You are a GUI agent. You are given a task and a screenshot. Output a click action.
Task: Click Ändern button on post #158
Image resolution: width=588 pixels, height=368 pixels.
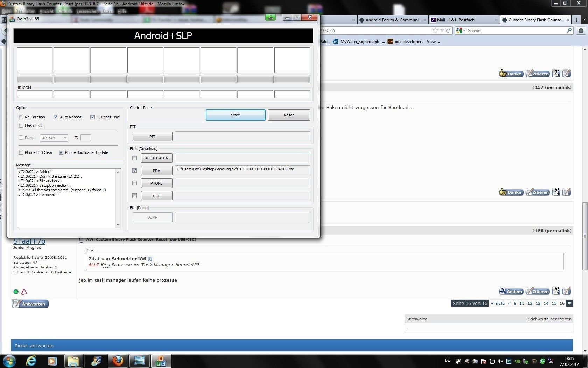511,291
